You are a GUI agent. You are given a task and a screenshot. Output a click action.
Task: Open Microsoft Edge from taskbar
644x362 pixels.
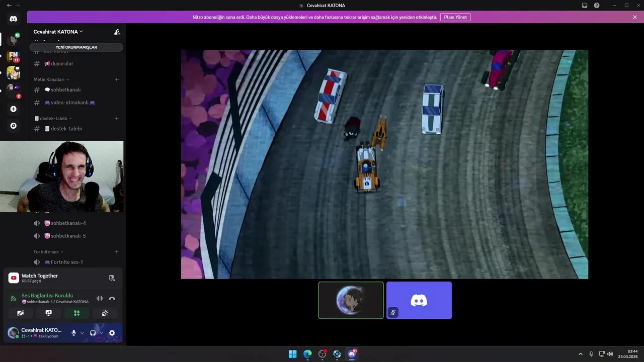point(307,354)
